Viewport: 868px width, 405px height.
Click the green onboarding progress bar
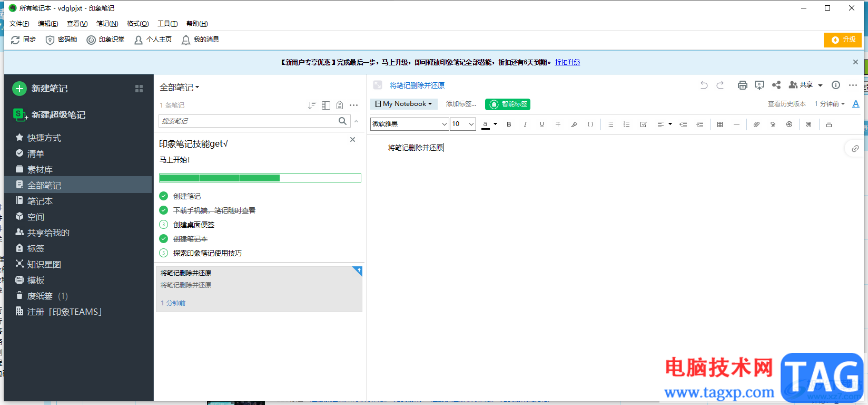click(x=260, y=178)
